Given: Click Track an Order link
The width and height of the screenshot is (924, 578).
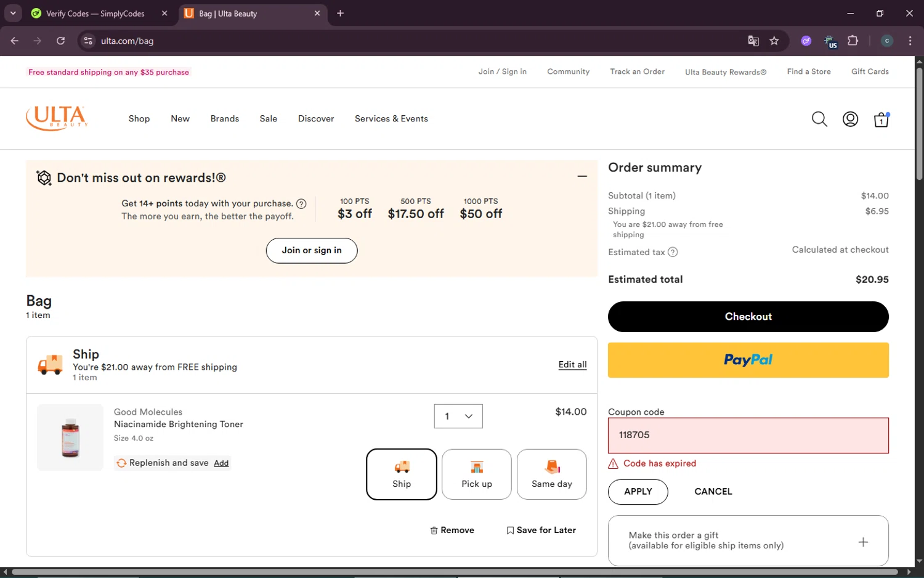Looking at the screenshot, I should pyautogui.click(x=638, y=71).
